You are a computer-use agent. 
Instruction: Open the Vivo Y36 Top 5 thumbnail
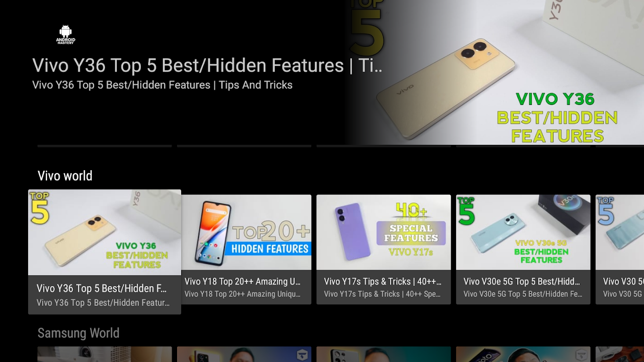105,233
